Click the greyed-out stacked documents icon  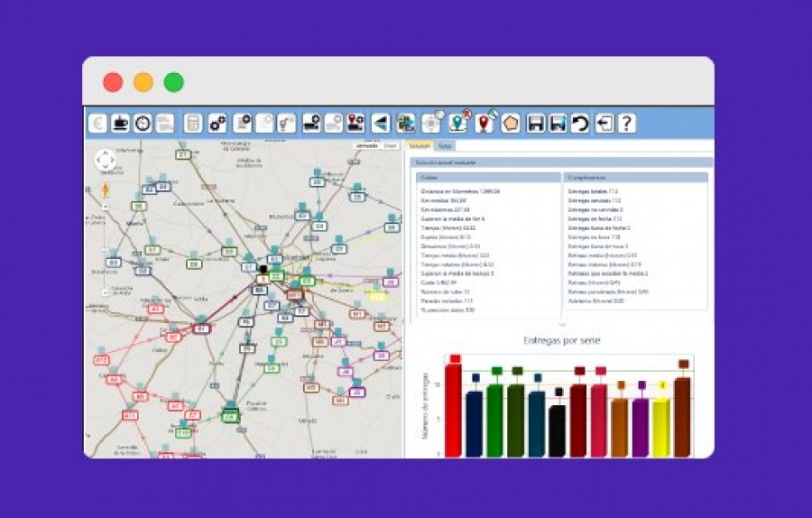[x=165, y=124]
